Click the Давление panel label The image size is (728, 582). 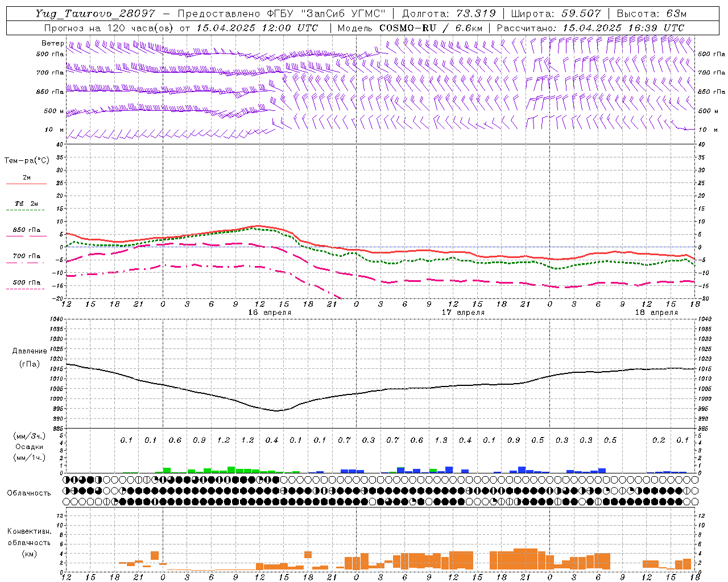coord(30,351)
